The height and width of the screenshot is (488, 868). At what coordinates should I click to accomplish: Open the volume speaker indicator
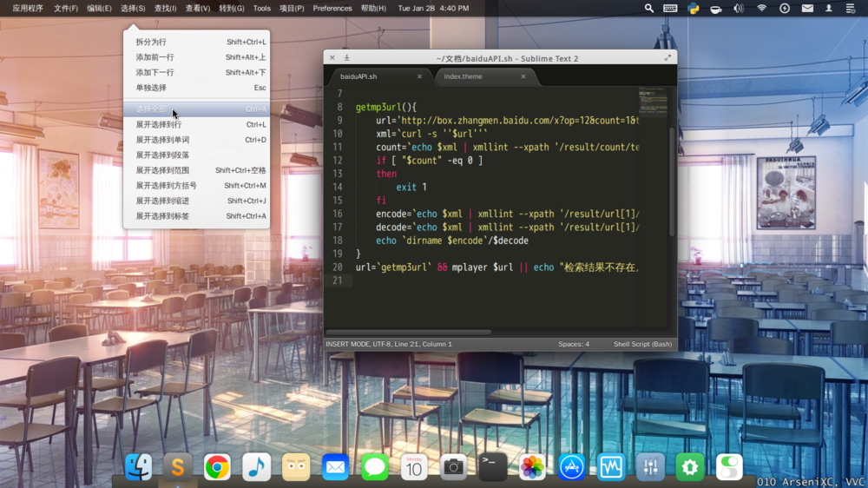[x=739, y=8]
